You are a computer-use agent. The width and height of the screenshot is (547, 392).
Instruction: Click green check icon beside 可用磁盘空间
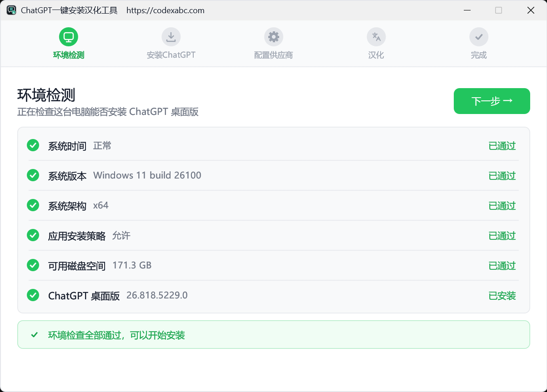click(33, 265)
